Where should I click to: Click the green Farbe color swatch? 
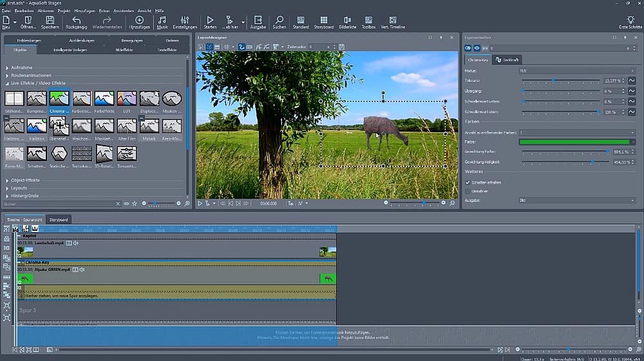pyautogui.click(x=574, y=141)
